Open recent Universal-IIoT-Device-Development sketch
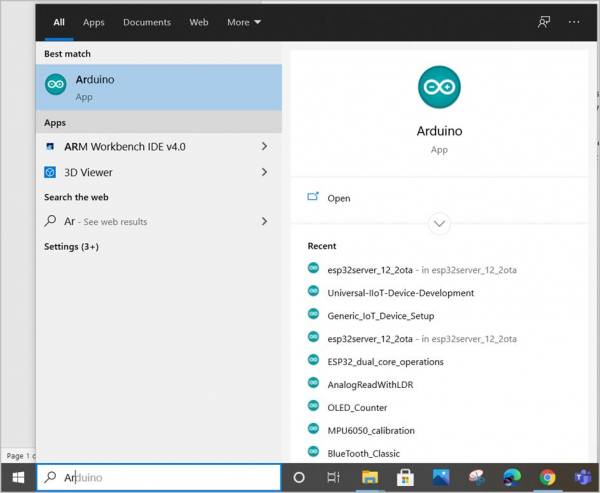 [x=401, y=293]
